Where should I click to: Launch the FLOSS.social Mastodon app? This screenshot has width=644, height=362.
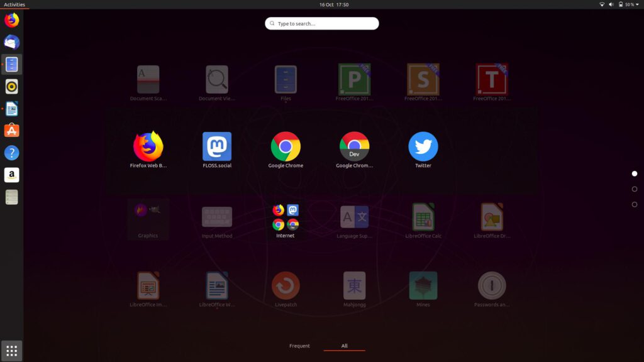(217, 146)
